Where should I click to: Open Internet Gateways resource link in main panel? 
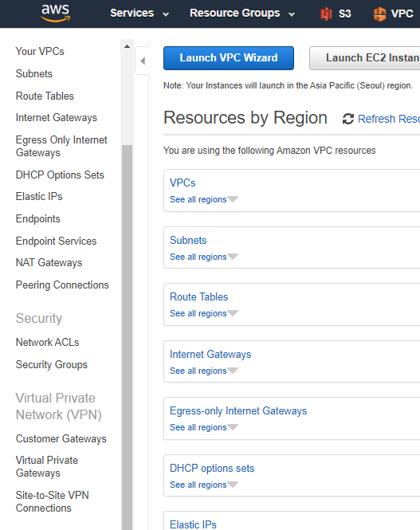point(210,354)
